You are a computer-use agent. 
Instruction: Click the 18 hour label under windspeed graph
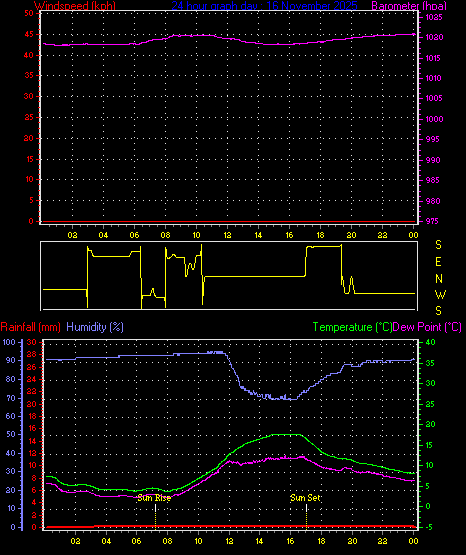[x=320, y=235]
